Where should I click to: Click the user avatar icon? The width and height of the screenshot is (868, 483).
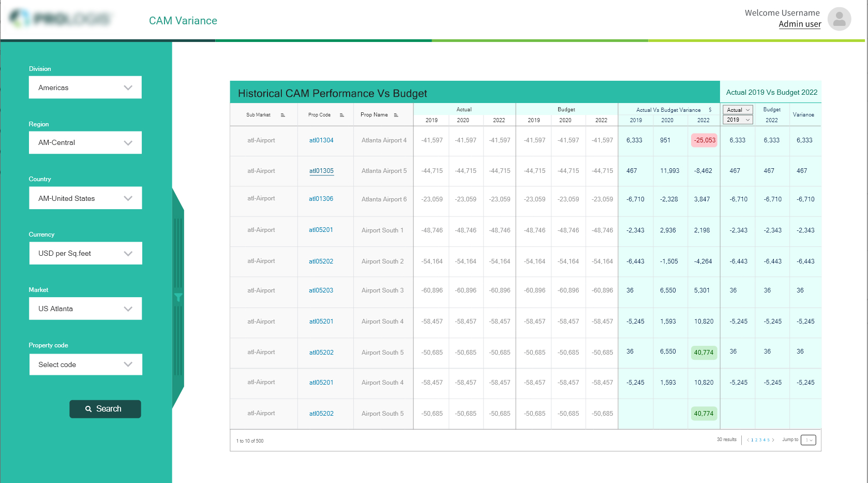pyautogui.click(x=839, y=19)
